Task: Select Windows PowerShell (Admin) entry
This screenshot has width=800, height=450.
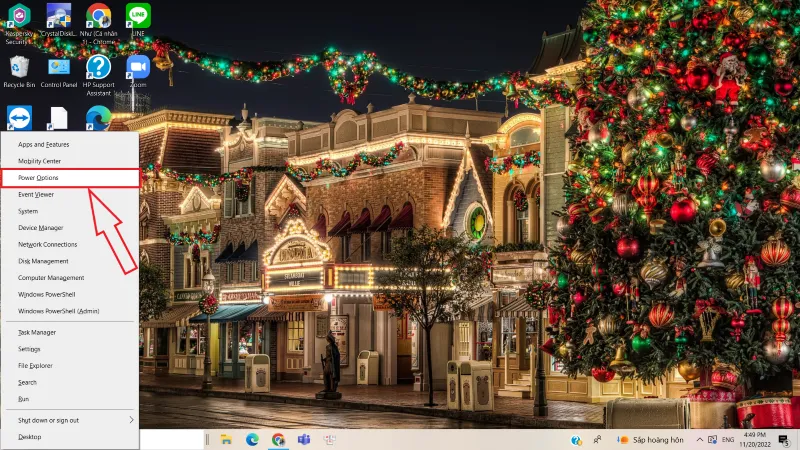Action: [x=58, y=311]
